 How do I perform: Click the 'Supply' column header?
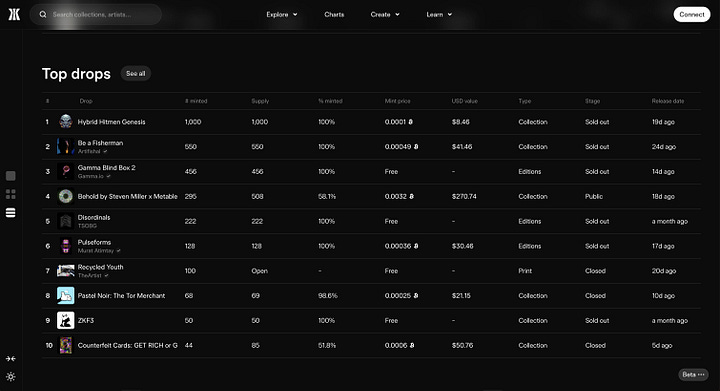(x=260, y=101)
